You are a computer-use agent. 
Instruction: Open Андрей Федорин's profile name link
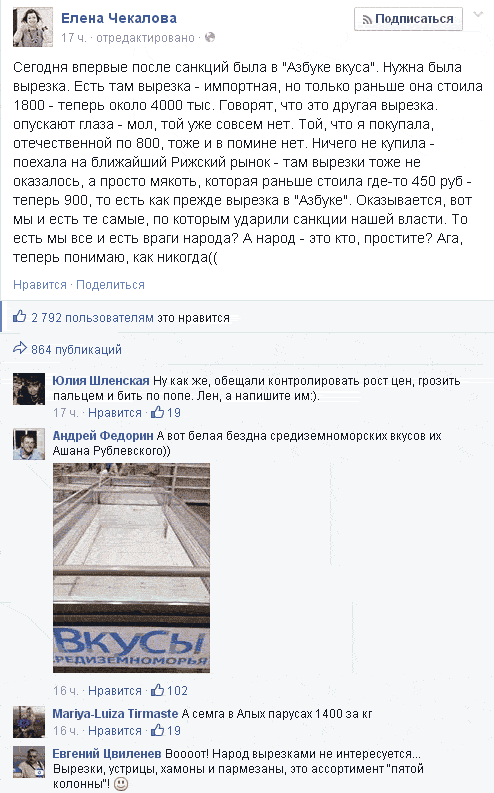(x=103, y=435)
